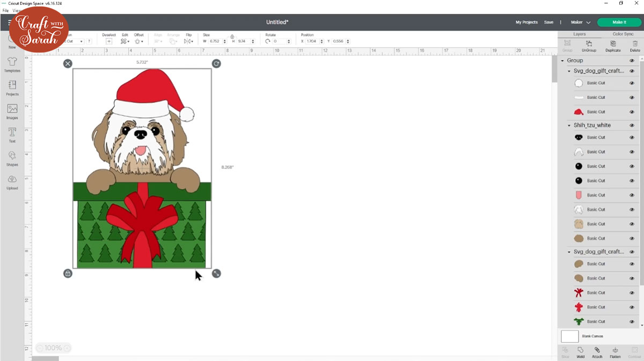Toggle visibility of Shih_tzu_white layer

pos(632,125)
